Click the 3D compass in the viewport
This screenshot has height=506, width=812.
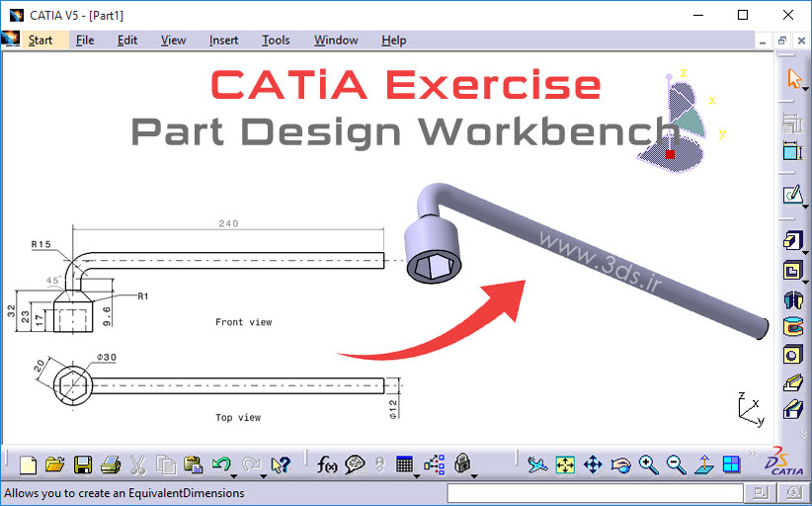click(x=678, y=123)
